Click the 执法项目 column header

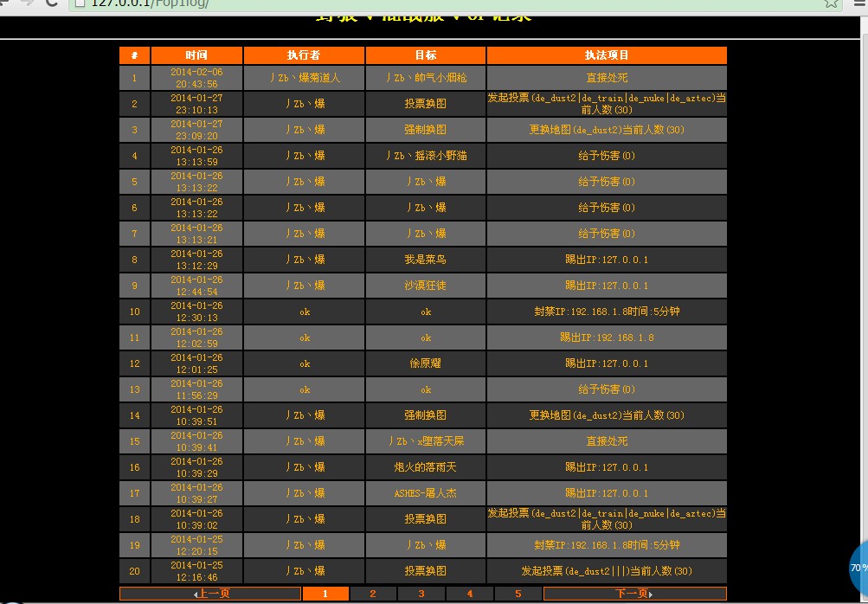click(x=608, y=55)
